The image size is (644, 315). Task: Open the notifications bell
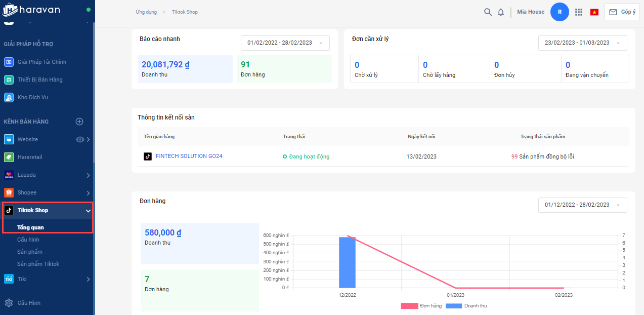[x=501, y=12]
